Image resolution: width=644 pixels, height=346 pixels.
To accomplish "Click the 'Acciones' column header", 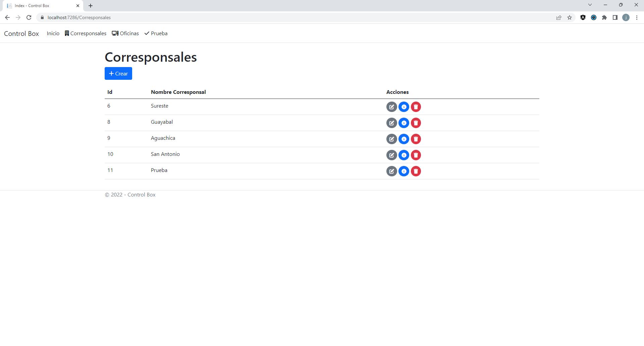I will [x=397, y=92].
